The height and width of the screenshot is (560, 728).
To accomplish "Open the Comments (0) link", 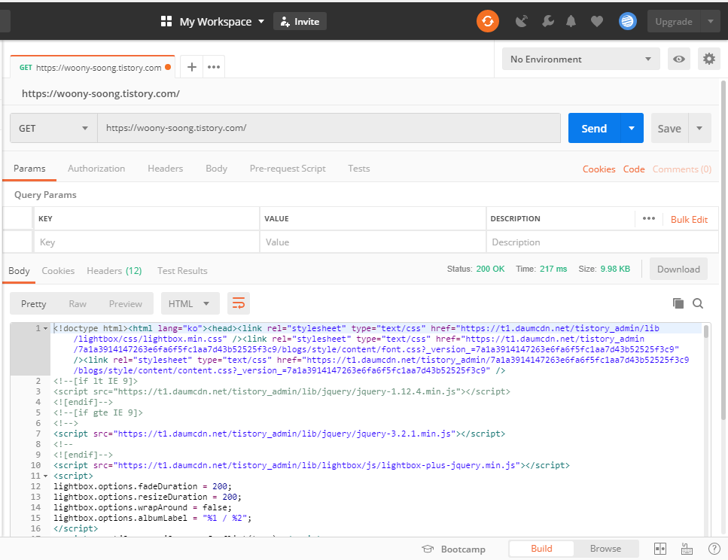I will tap(681, 169).
